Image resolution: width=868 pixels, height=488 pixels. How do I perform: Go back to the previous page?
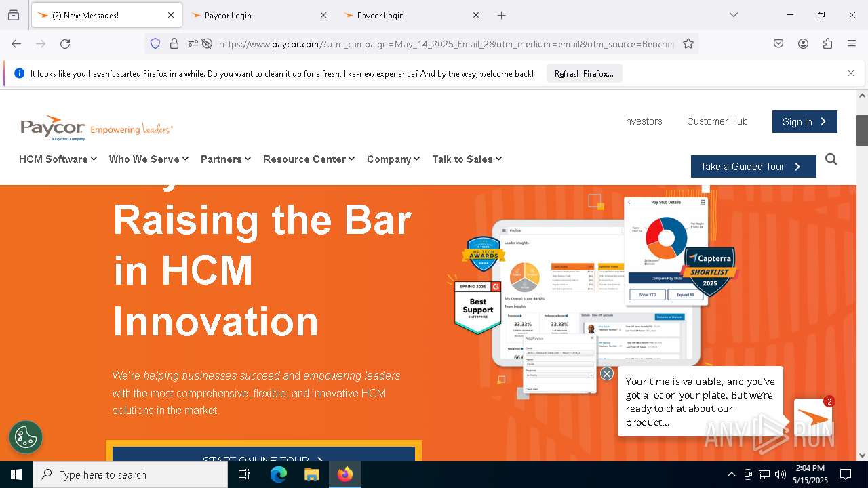[x=16, y=44]
